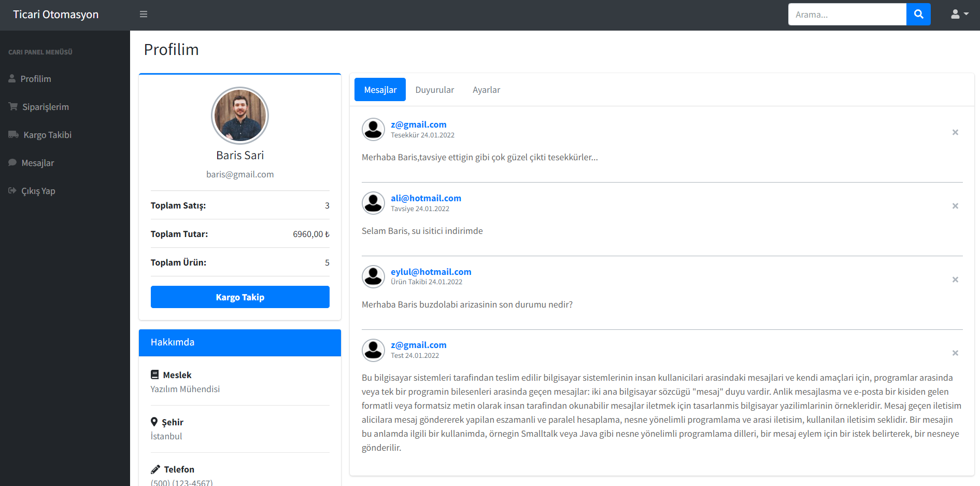Click the Çıkış Yap logout icon
Screen dimensions: 980x486
coord(12,190)
